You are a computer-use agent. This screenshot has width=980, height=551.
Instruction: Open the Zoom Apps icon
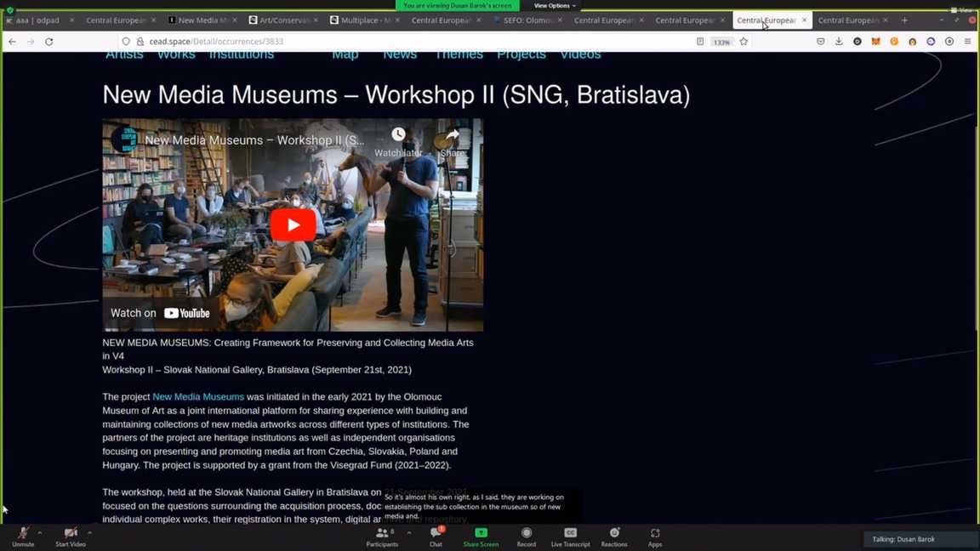tap(654, 536)
